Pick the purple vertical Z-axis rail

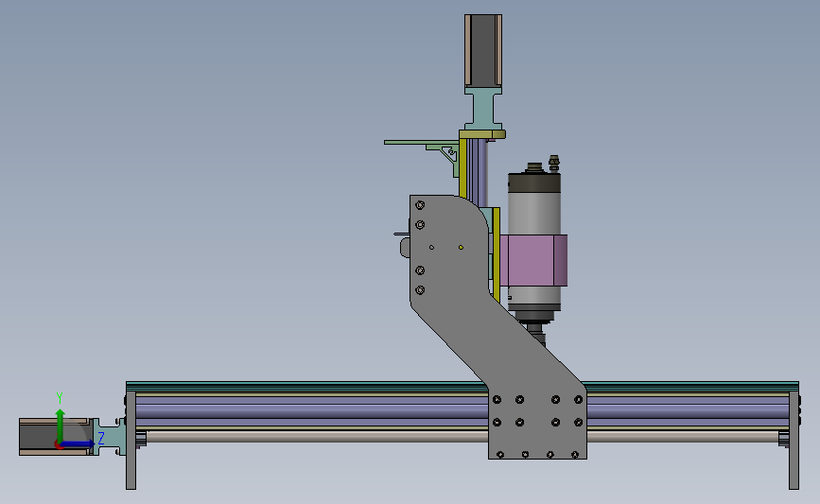click(x=478, y=172)
